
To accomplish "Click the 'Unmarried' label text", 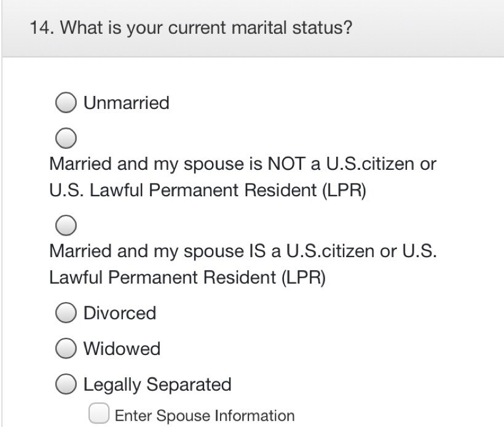I will [x=126, y=103].
